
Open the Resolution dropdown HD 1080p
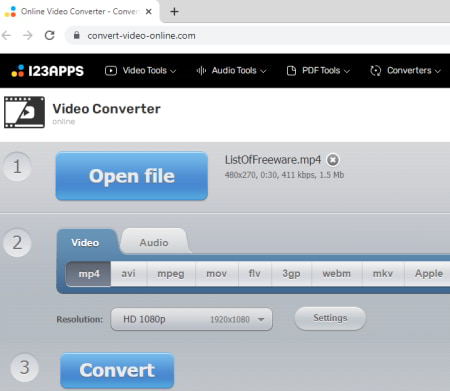tap(191, 319)
